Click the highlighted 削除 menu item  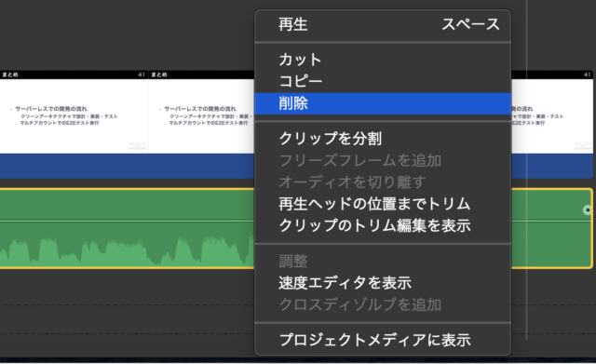coord(383,103)
